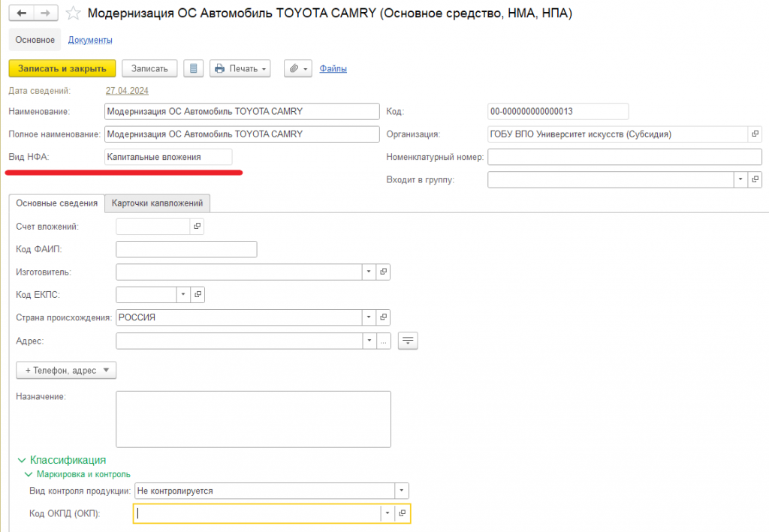Expand the Изготовитель dropdown list
Screen dimensions: 769x532
[369, 272]
